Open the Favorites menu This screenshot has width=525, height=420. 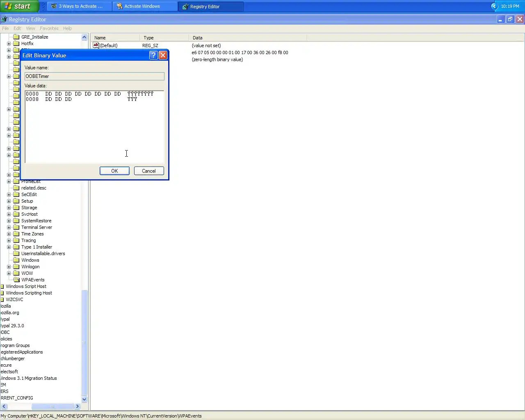click(49, 28)
